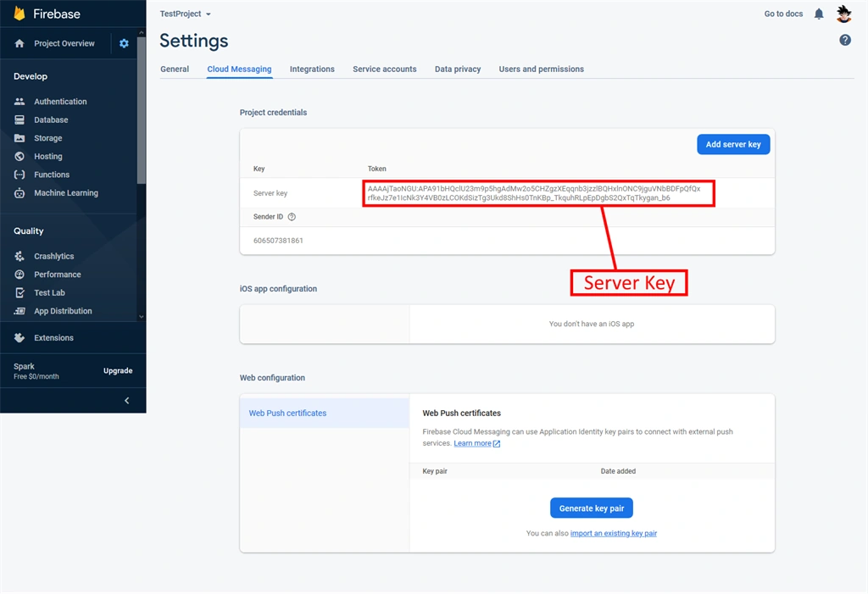Switch to the General tab
The width and height of the screenshot is (868, 594).
click(175, 69)
